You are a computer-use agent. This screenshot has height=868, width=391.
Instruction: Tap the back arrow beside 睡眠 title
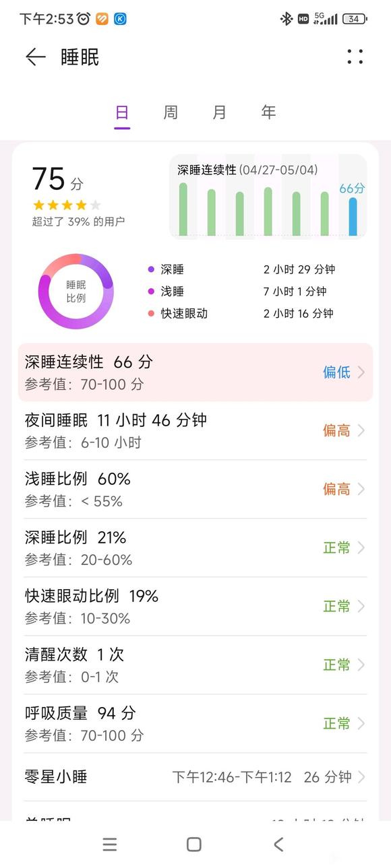pos(34,57)
